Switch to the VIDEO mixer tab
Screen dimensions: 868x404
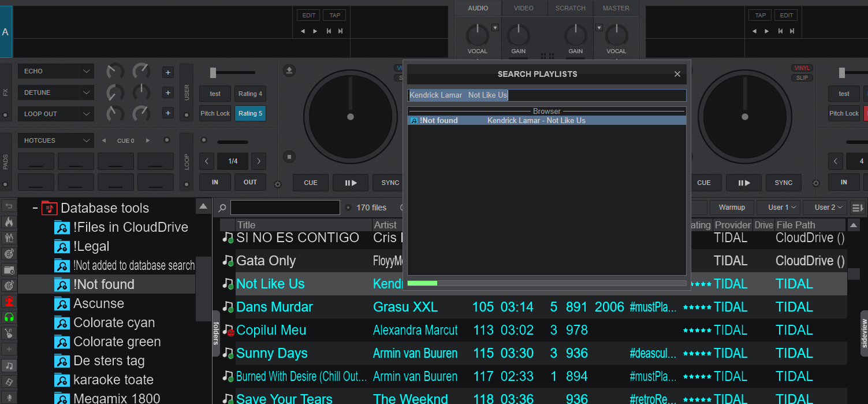(x=523, y=8)
